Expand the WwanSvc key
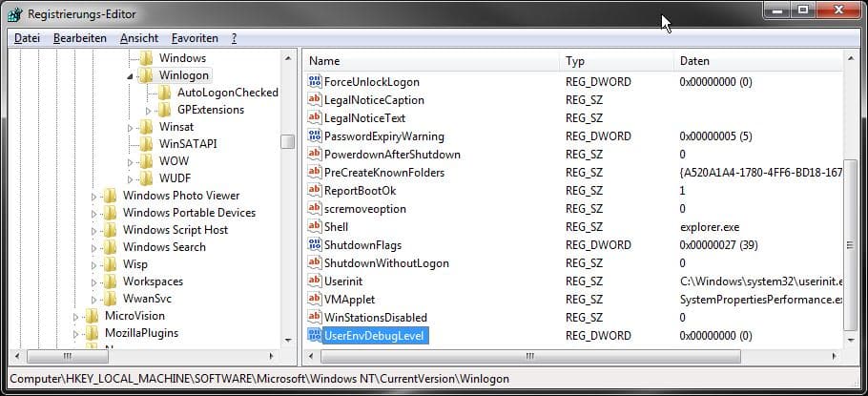 (x=93, y=300)
